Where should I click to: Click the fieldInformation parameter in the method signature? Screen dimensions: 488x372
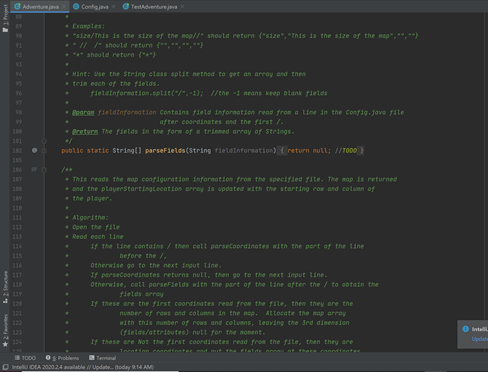(x=245, y=151)
